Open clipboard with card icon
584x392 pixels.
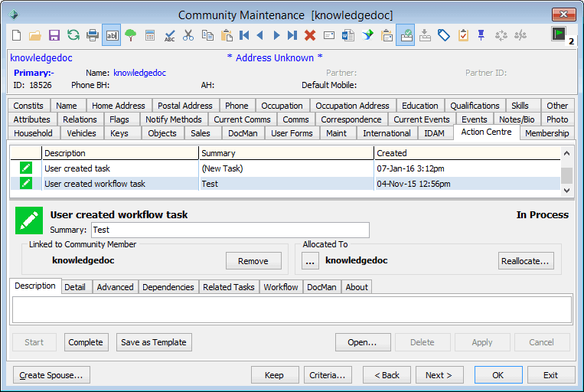tap(387, 35)
